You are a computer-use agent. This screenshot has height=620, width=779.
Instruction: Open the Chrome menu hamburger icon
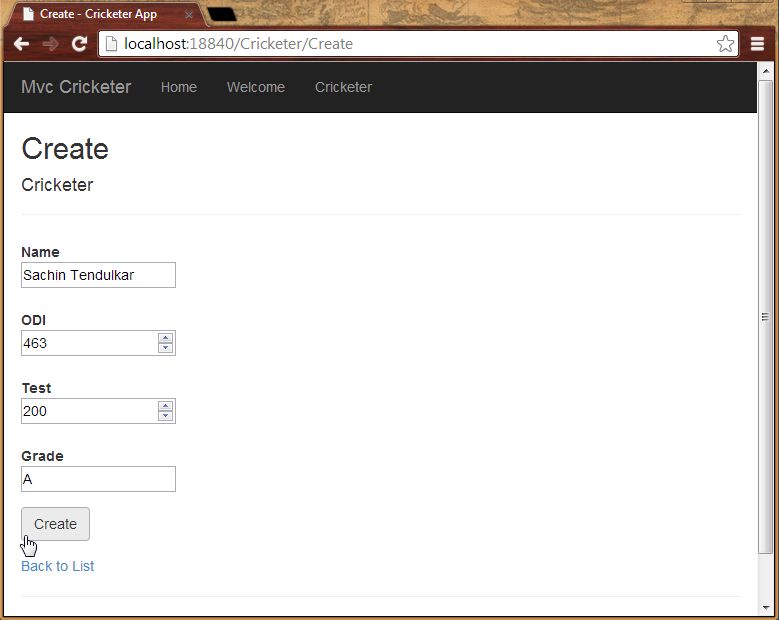tap(757, 44)
